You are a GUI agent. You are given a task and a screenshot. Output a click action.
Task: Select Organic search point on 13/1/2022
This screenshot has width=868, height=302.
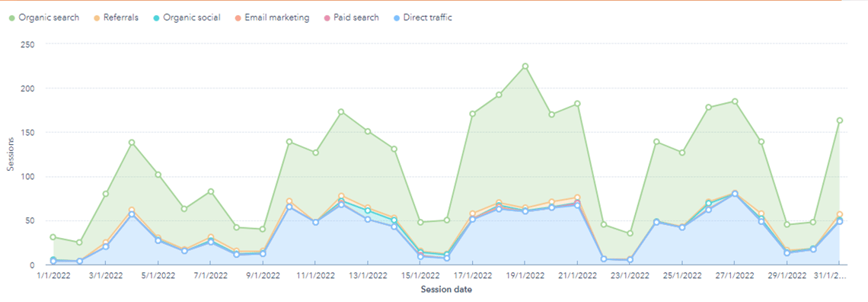coord(368,131)
